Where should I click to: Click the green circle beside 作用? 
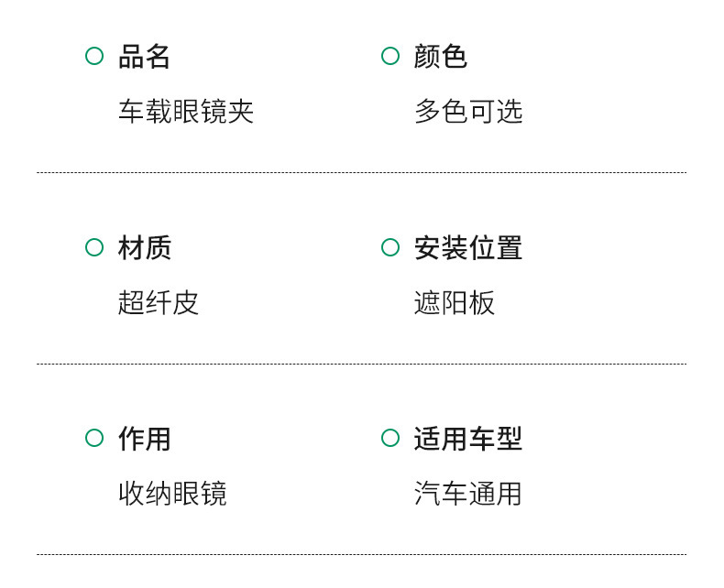(94, 438)
